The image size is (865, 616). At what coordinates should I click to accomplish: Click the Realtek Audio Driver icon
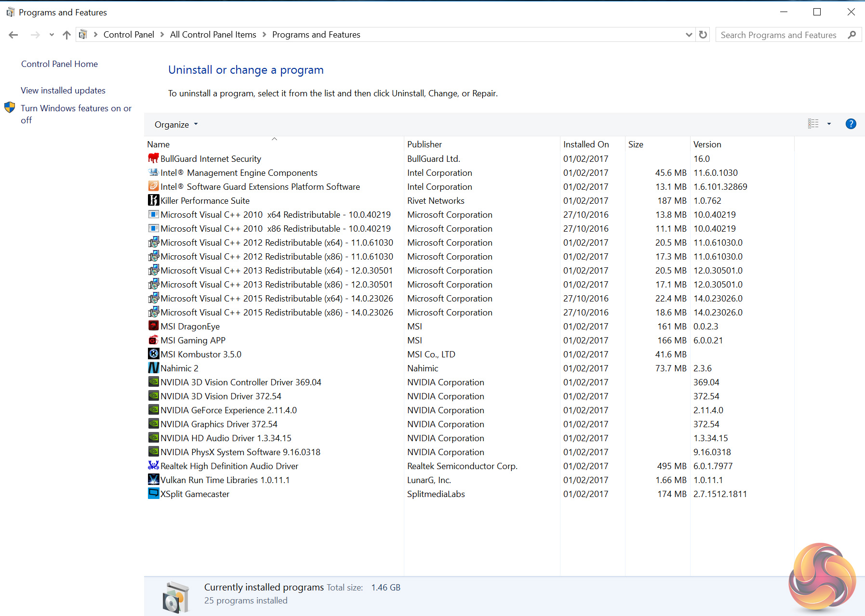153,466
